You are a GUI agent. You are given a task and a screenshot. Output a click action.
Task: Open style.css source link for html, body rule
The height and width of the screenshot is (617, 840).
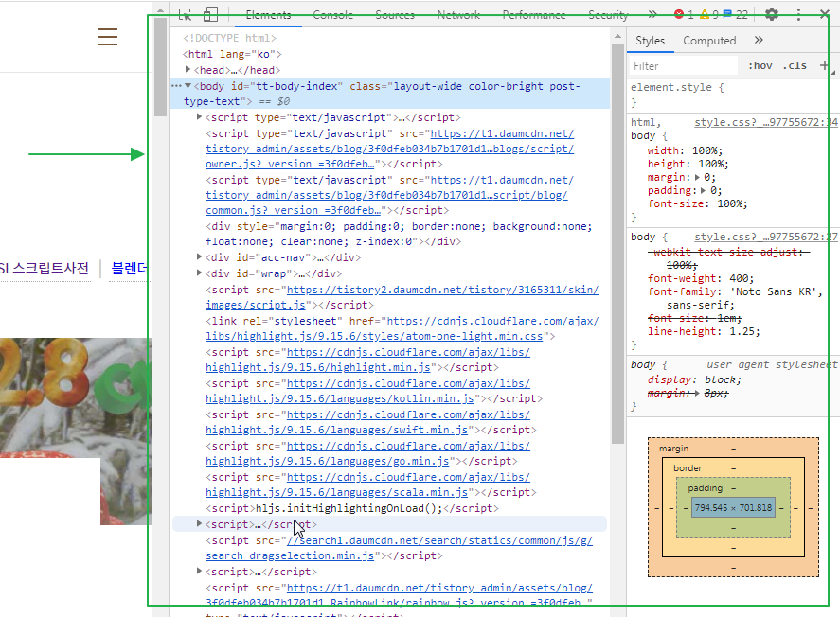765,122
